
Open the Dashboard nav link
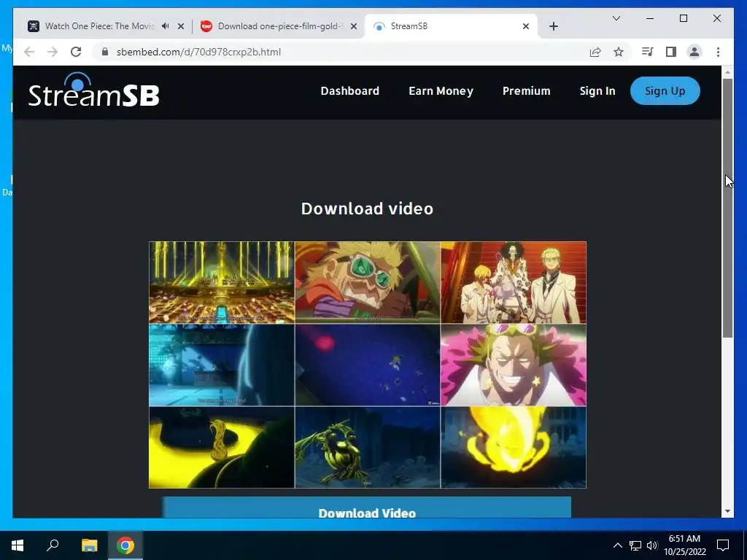(x=349, y=91)
